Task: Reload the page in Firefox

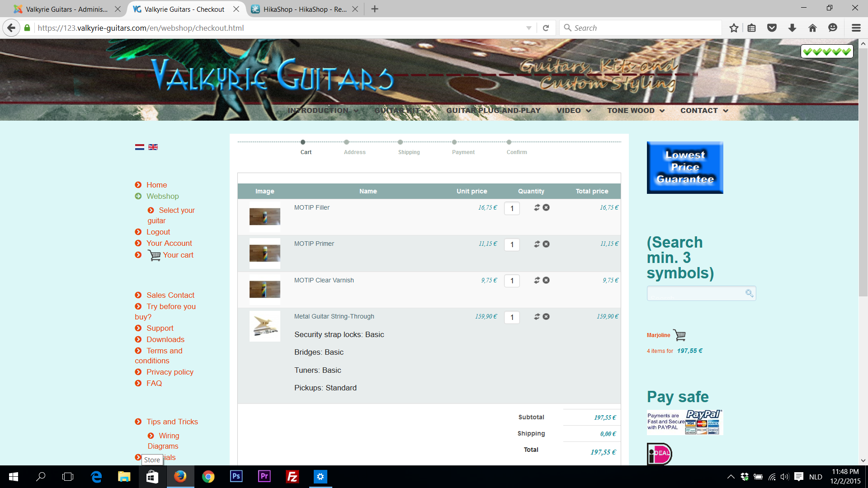Action: click(x=546, y=28)
